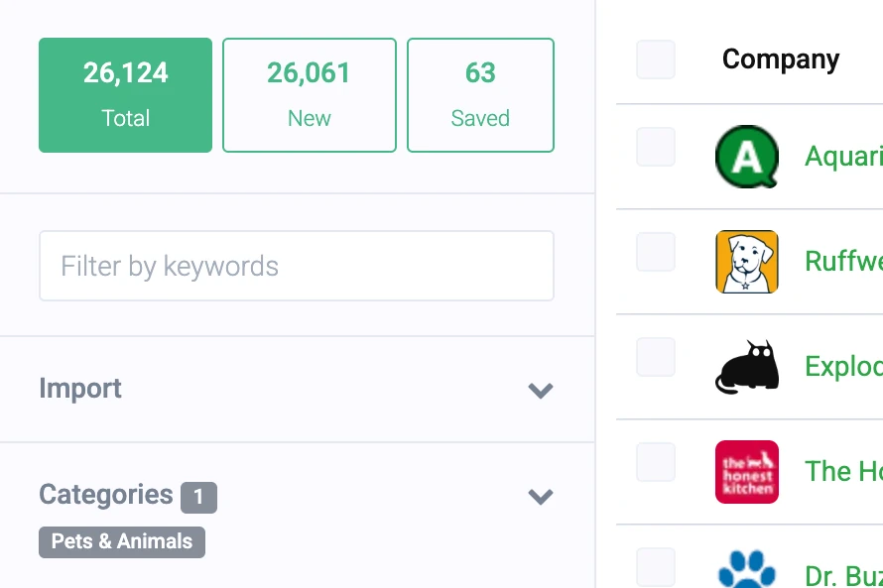Click the Pets & Animals category tag
The width and height of the screenshot is (883, 588).
point(122,542)
